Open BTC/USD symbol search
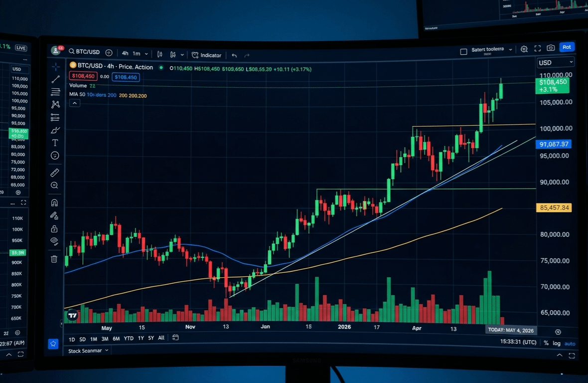Screen dimensions: 588x383 84,52
